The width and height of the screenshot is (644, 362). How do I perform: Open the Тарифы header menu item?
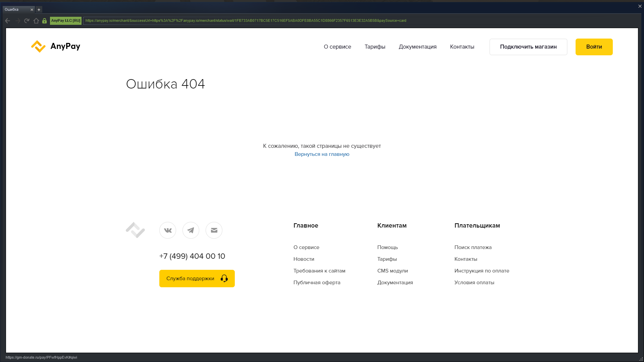point(375,47)
